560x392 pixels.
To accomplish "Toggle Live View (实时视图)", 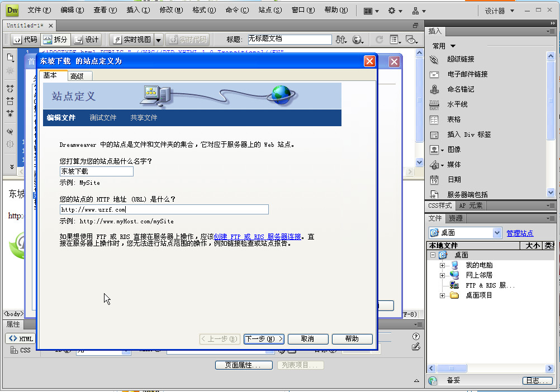I will [x=132, y=39].
